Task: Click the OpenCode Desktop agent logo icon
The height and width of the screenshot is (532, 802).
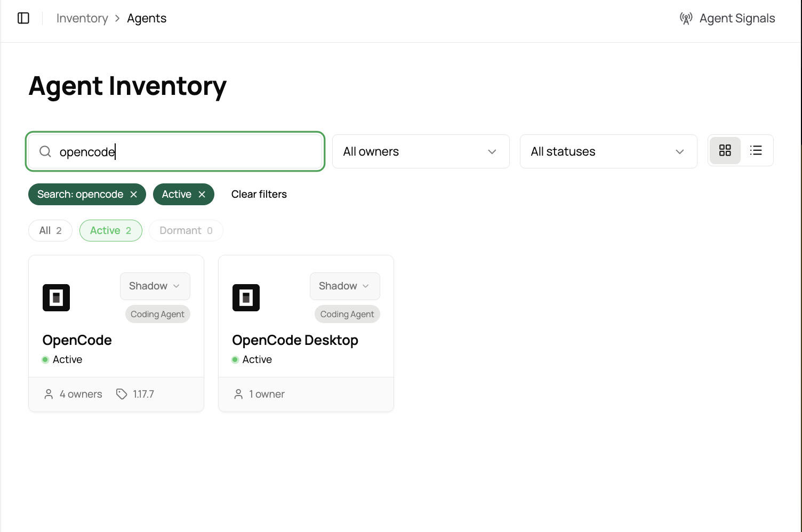Action: click(246, 297)
